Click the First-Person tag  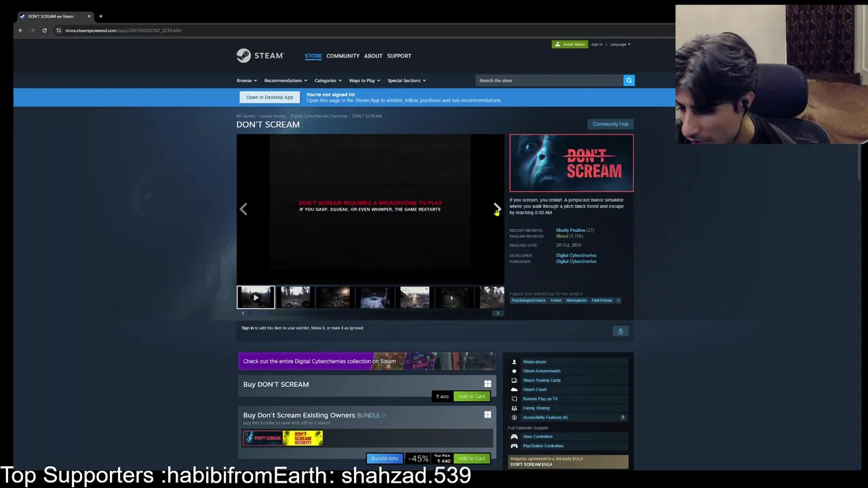601,300
